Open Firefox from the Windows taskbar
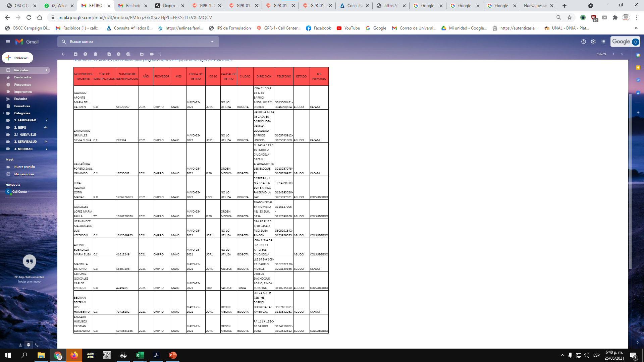Screen dimensions: 644x362 pyautogui.click(x=74, y=355)
